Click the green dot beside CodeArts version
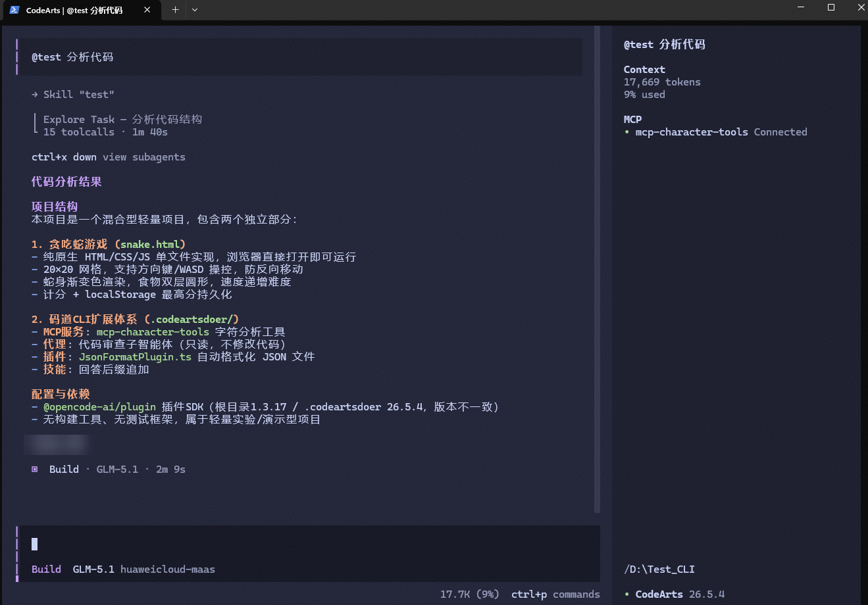This screenshot has width=868, height=605. [x=627, y=594]
